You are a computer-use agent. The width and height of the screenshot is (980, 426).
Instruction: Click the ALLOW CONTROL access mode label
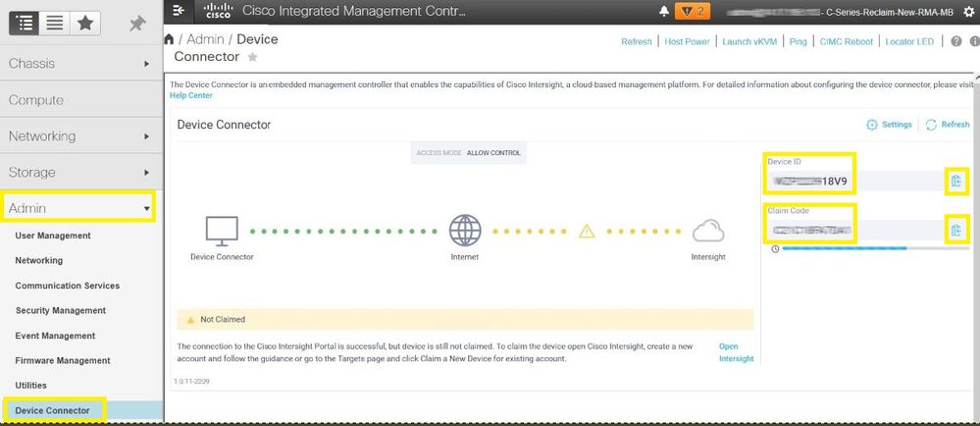click(x=493, y=153)
